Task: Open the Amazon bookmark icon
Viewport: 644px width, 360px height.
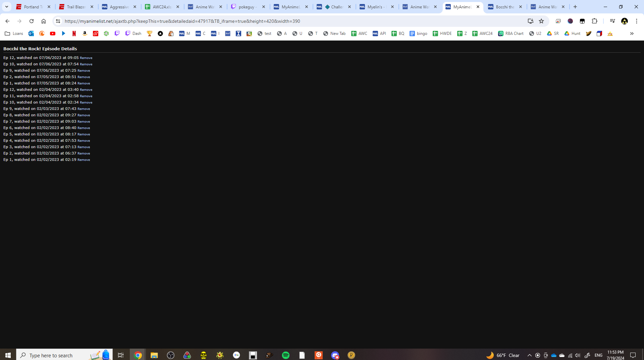Action: (x=85, y=34)
